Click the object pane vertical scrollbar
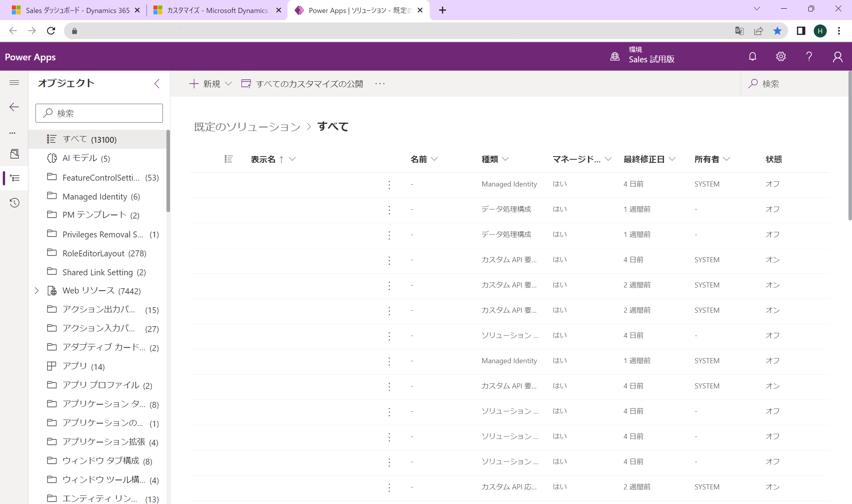852x504 pixels. 168,171
